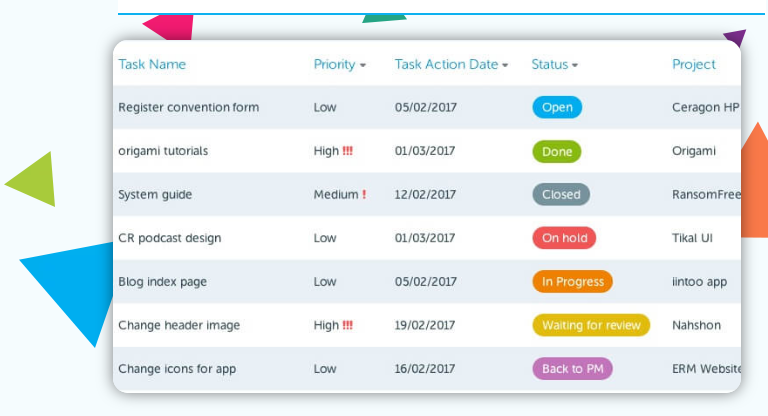This screenshot has width=768, height=416.
Task: Open the Task Action Date sort dropdown
Action: [505, 65]
